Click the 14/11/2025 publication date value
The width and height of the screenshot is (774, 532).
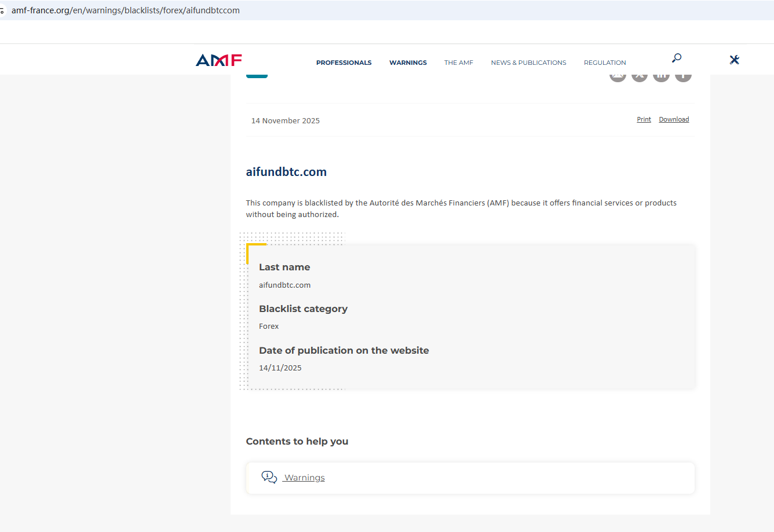[x=280, y=368]
